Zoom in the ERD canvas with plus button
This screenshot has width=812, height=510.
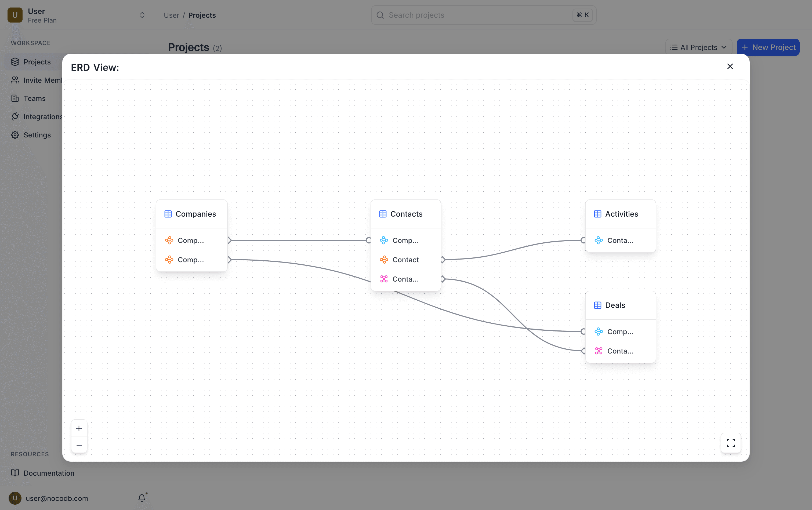pos(79,428)
